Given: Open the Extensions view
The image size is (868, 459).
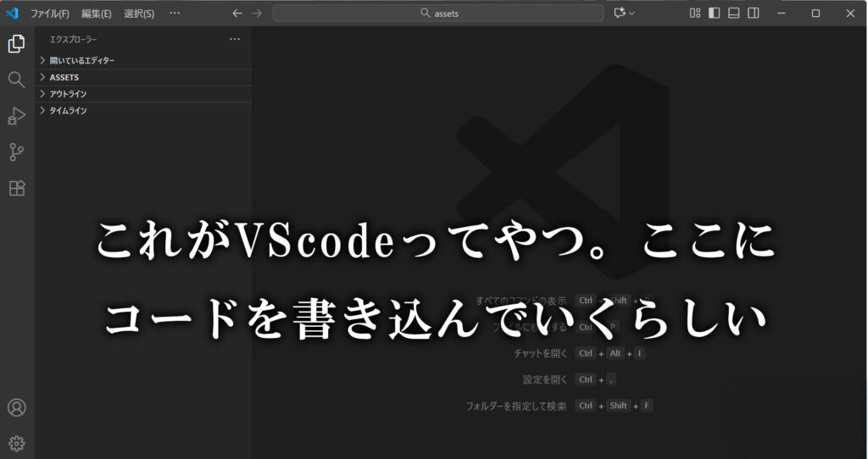Looking at the screenshot, I should click(x=16, y=188).
